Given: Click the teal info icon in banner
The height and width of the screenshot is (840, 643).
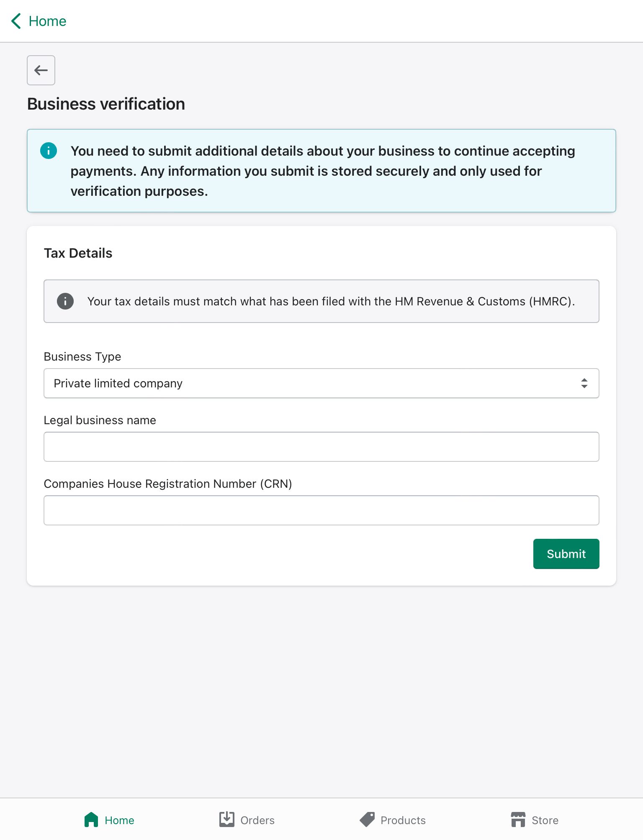Looking at the screenshot, I should pos(49,151).
